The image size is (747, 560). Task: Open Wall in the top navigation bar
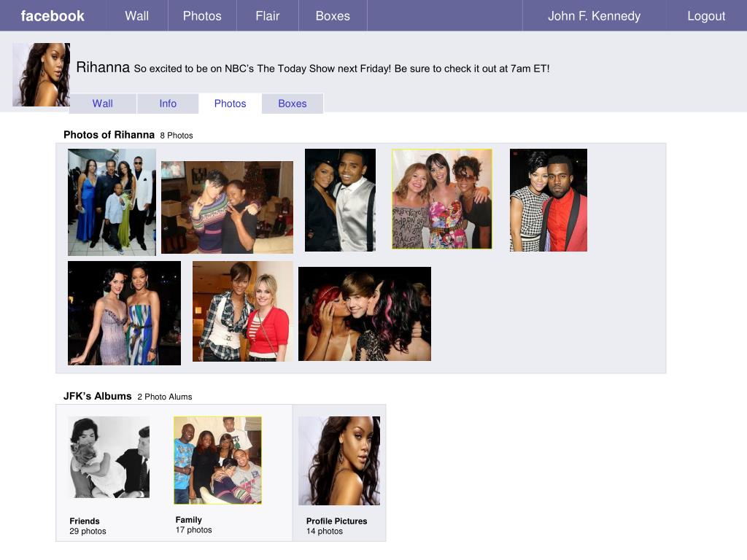click(136, 16)
